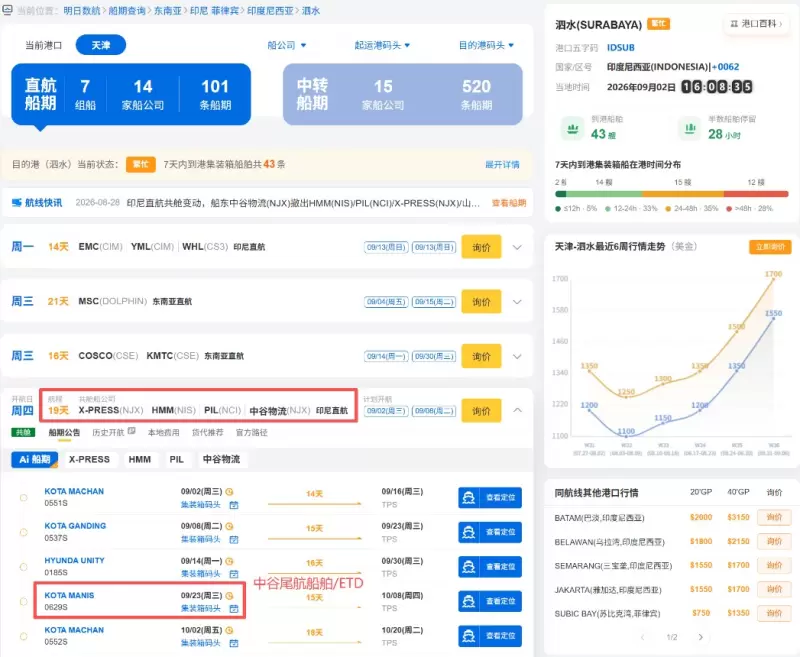Open the 展开详情 link

click(502, 164)
